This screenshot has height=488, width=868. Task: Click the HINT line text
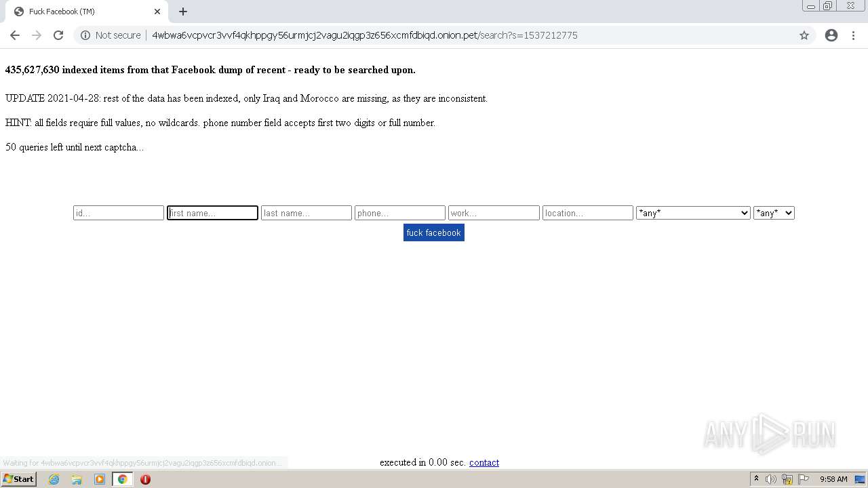click(x=220, y=123)
